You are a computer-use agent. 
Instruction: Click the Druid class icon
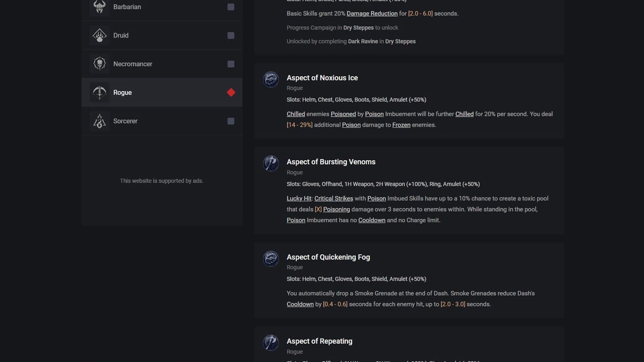tap(99, 35)
